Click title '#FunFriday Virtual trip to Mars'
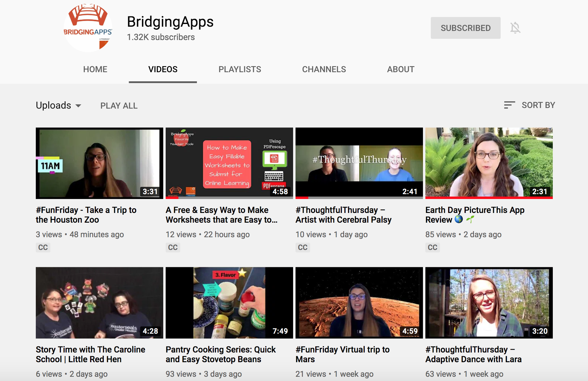 pyautogui.click(x=343, y=354)
